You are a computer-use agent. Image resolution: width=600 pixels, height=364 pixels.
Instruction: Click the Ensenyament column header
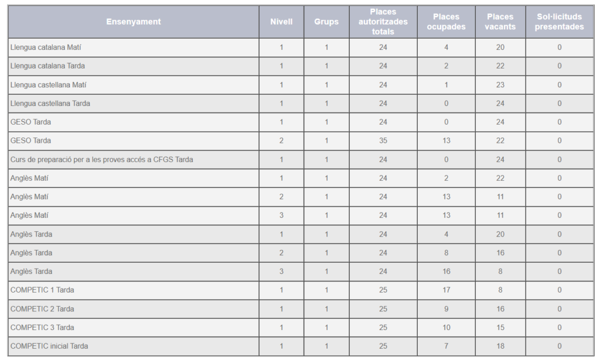coord(134,22)
